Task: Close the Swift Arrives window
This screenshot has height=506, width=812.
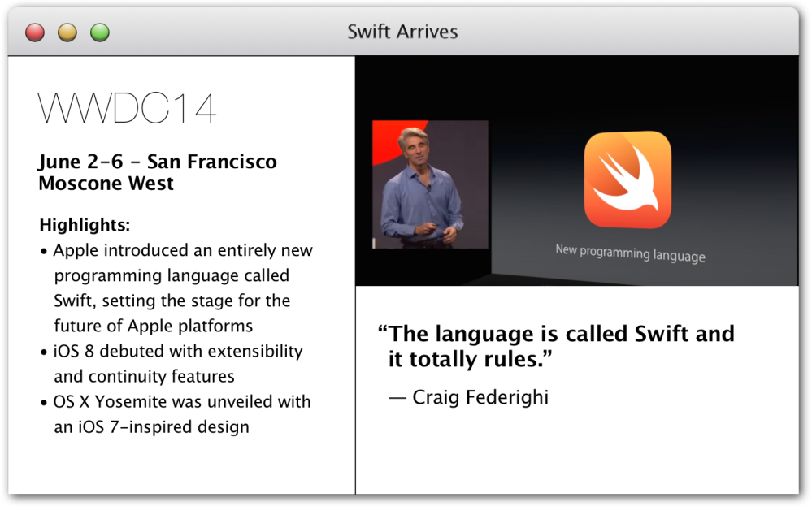Action: pyautogui.click(x=35, y=32)
